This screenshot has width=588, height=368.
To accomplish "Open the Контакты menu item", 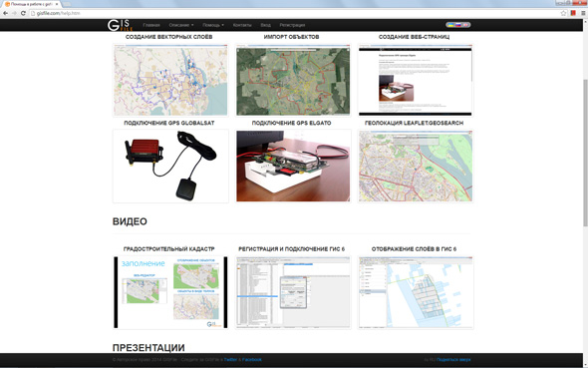I will tap(242, 25).
